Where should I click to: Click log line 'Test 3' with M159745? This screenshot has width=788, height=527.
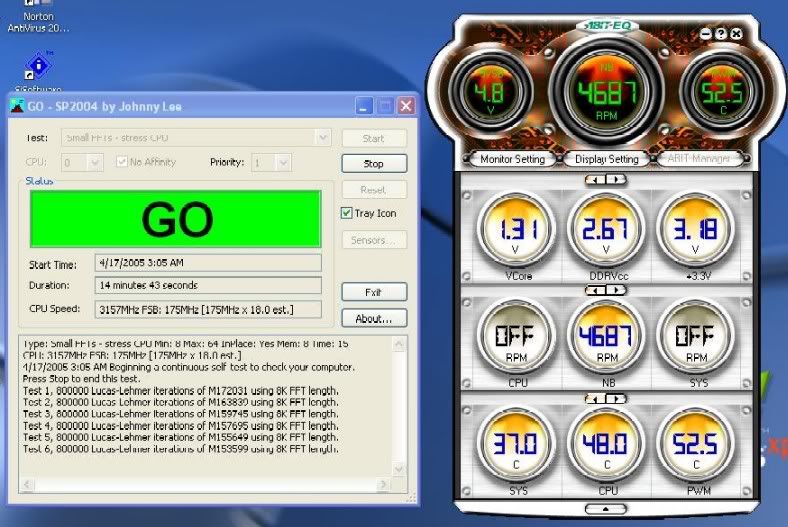coord(180,414)
